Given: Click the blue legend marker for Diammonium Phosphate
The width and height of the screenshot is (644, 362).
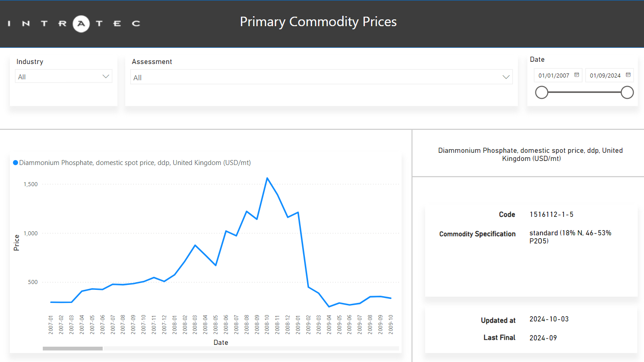Looking at the screenshot, I should pyautogui.click(x=15, y=163).
